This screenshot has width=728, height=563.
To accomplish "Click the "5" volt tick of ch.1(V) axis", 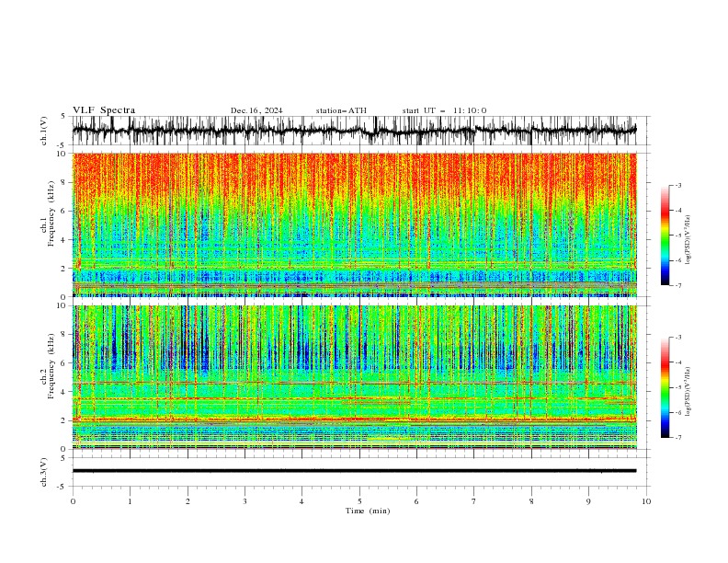I will pyautogui.click(x=63, y=117).
